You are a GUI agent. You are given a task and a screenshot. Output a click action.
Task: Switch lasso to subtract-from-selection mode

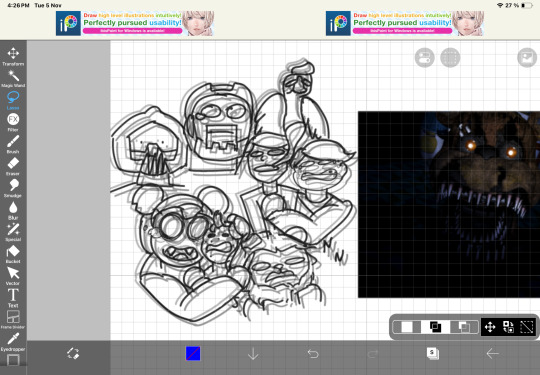coord(464,327)
